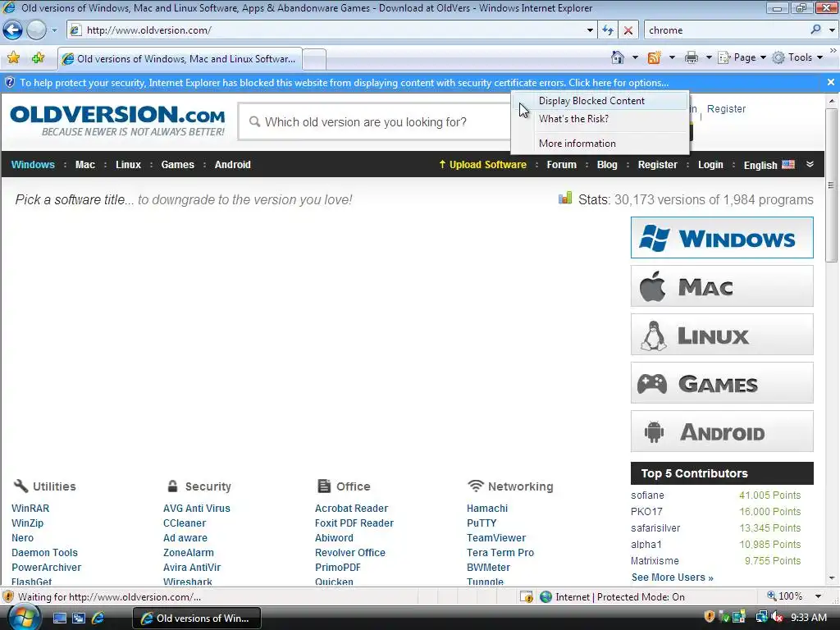Open the Feeds button dropdown arrow
The width and height of the screenshot is (840, 630).
point(672,57)
